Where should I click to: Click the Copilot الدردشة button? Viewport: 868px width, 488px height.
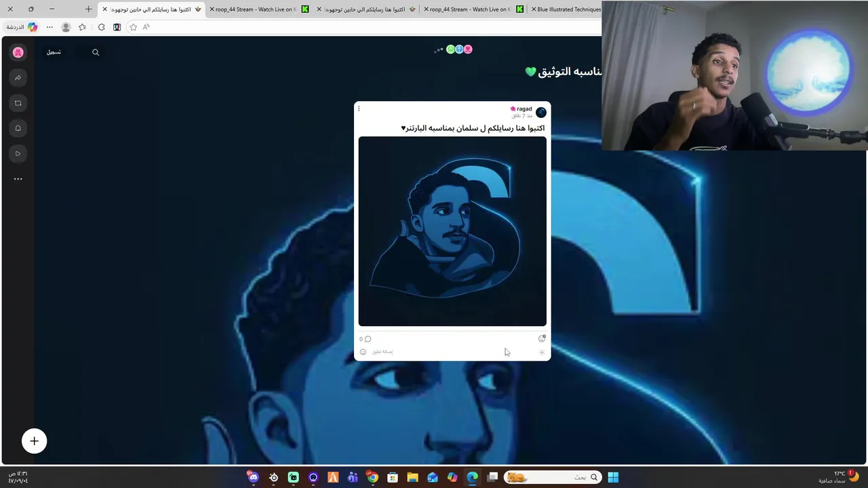[x=22, y=27]
